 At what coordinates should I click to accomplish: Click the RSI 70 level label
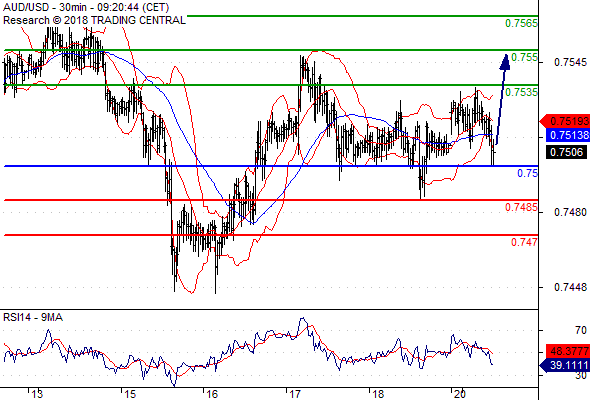click(x=581, y=330)
